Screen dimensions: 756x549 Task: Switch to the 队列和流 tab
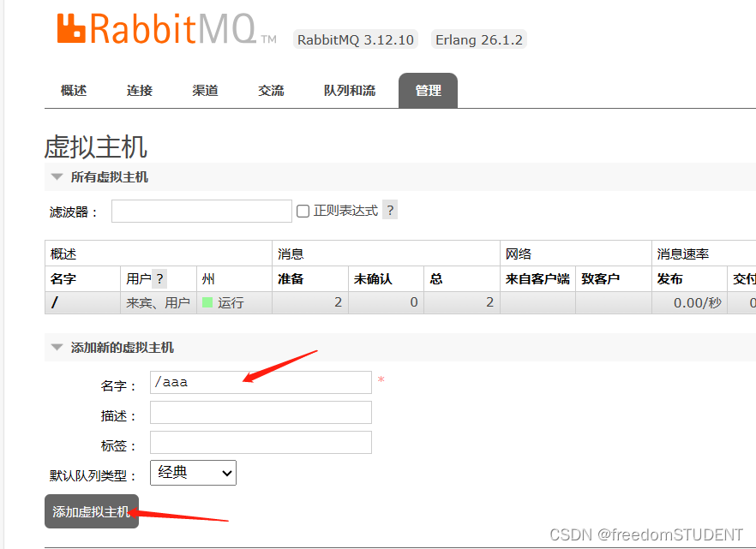click(x=349, y=90)
